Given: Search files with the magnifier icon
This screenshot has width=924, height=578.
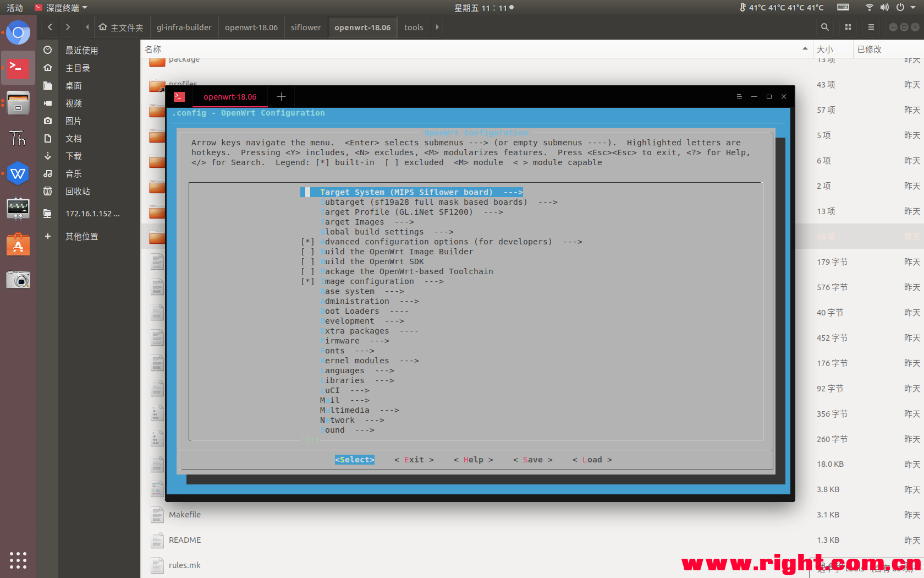Looking at the screenshot, I should (825, 27).
